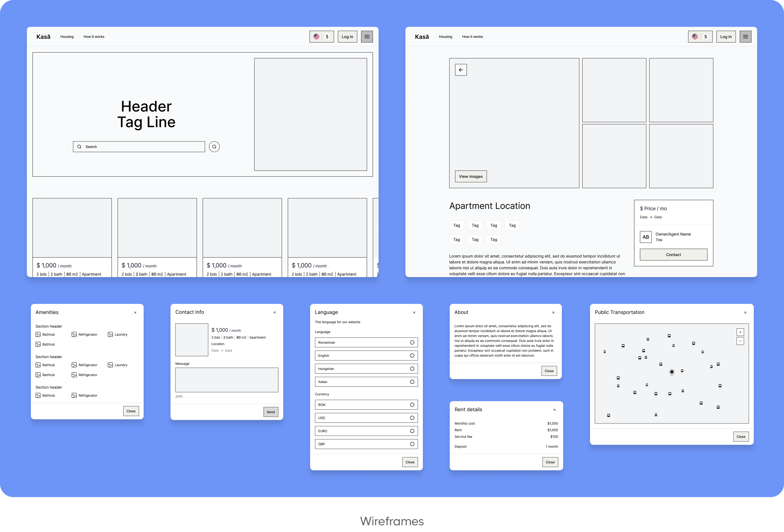
Task: Click the round search icon button beside search field
Action: point(214,147)
